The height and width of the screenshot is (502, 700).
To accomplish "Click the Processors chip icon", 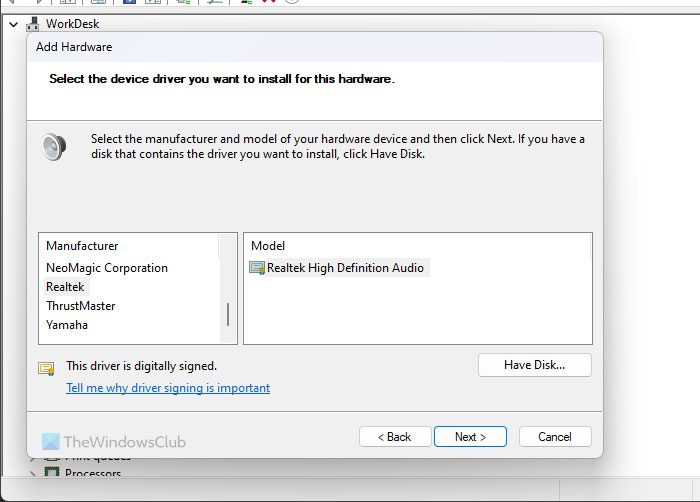I will [54, 474].
